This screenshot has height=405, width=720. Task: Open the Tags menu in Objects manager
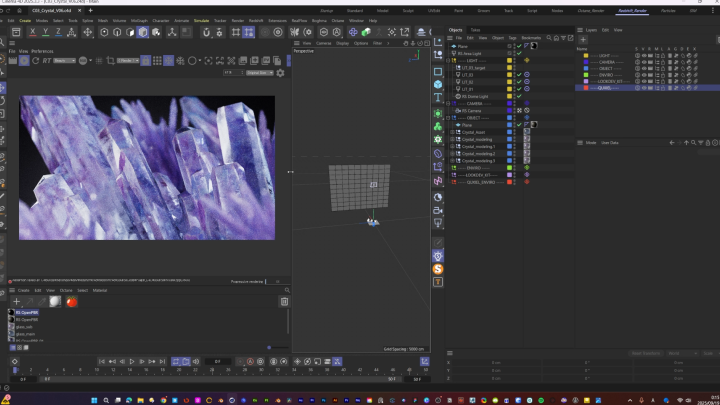coord(512,38)
